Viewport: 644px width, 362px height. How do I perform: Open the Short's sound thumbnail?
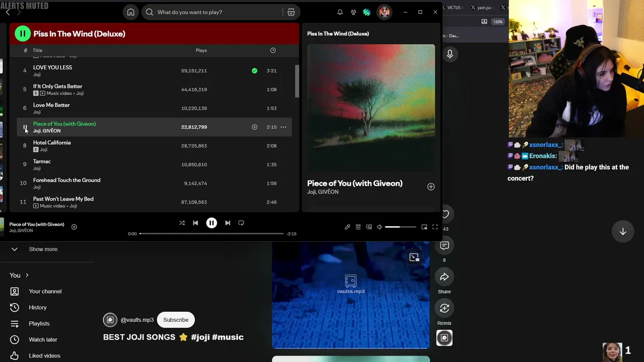[x=444, y=338]
